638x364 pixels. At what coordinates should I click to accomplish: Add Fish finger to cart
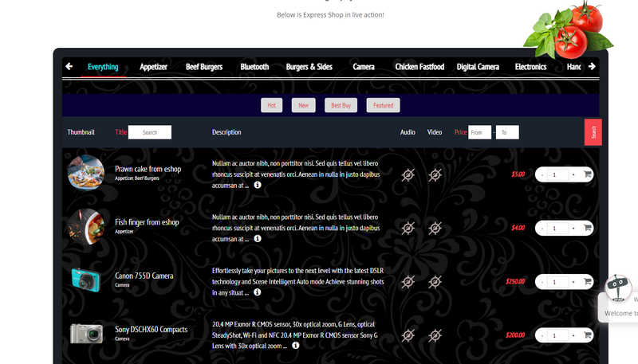[587, 228]
